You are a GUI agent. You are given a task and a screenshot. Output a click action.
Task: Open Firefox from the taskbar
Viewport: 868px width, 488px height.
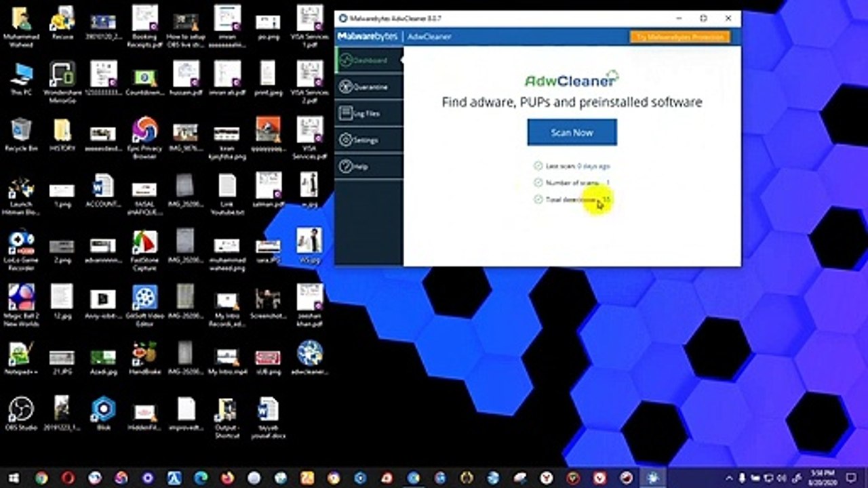(227, 478)
